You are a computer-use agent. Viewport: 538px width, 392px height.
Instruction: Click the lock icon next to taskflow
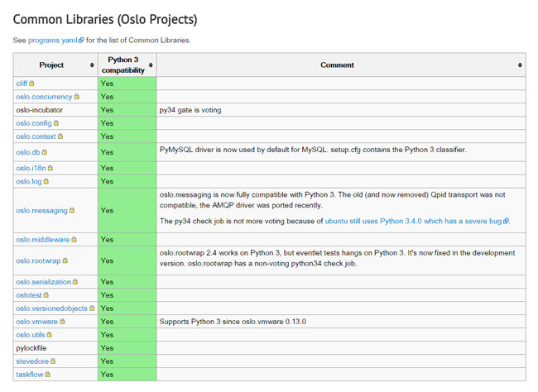(47, 375)
